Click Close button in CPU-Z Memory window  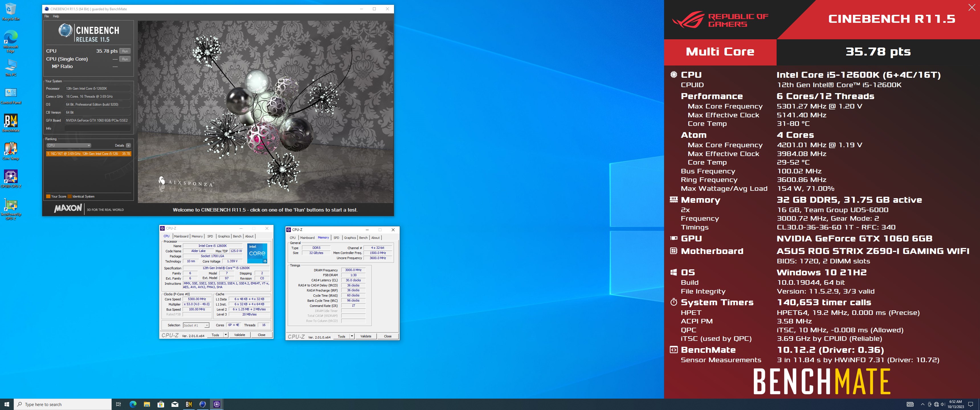(388, 336)
